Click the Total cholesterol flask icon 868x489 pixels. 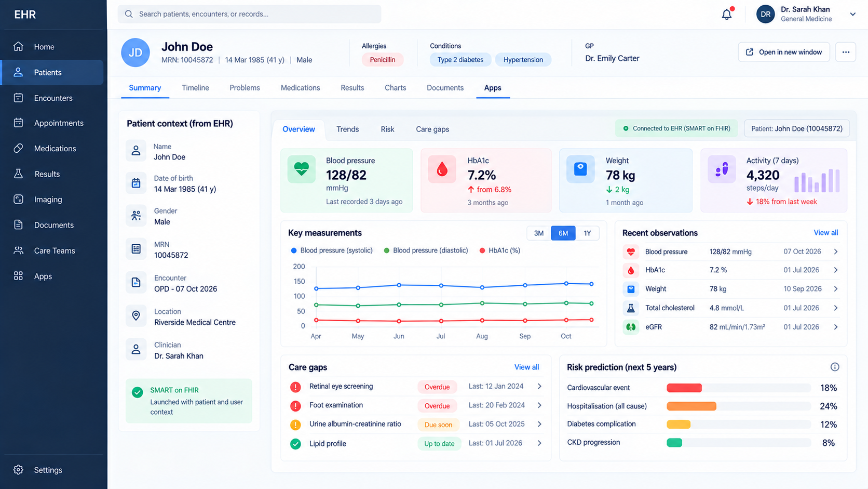(x=631, y=308)
